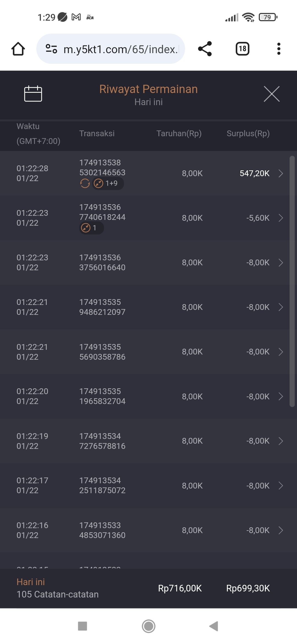Tap the Android back navigation button
This screenshot has width=297, height=644.
point(214,626)
